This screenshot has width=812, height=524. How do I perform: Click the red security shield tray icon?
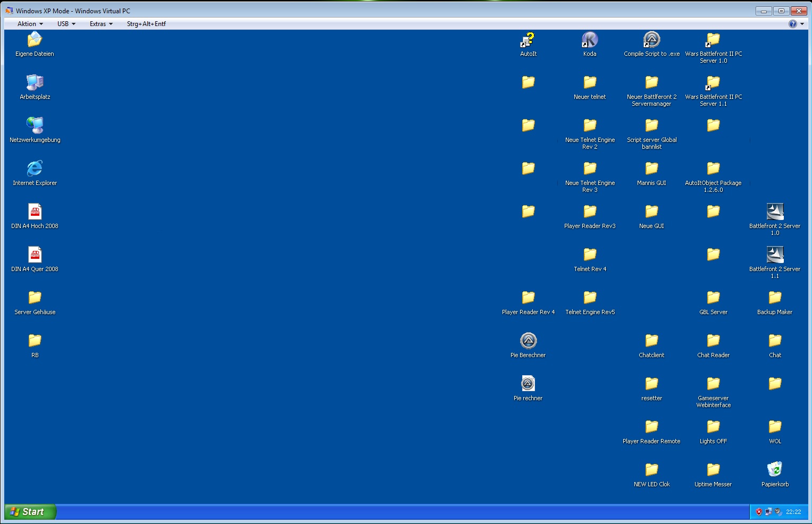[x=759, y=512]
